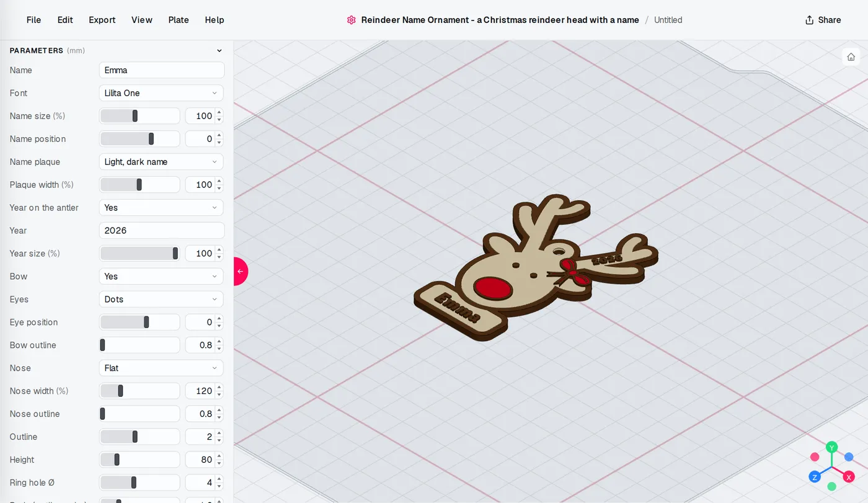
Task: Click the blue Z axis gizmo ball
Action: pos(815,477)
